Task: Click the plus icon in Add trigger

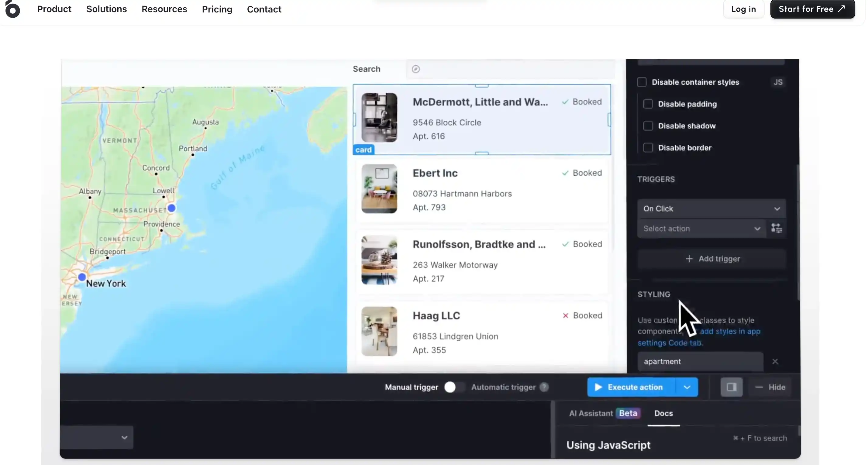Action: tap(689, 259)
